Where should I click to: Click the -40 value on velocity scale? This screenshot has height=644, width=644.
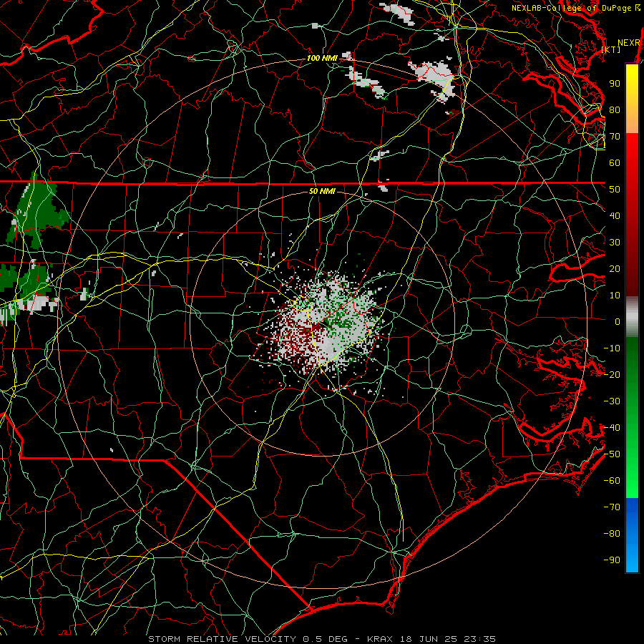[x=612, y=428]
